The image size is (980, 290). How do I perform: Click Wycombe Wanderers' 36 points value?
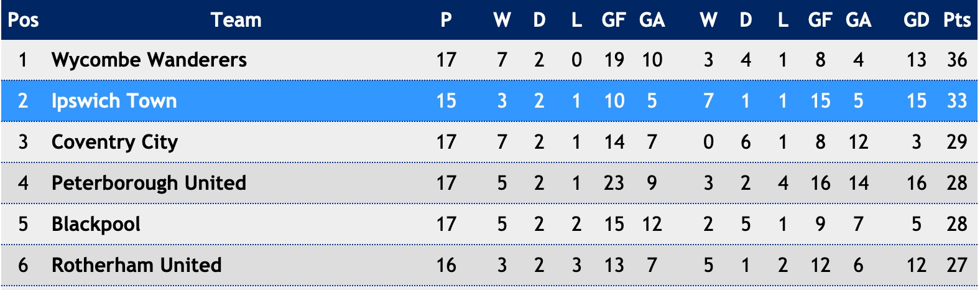click(957, 60)
